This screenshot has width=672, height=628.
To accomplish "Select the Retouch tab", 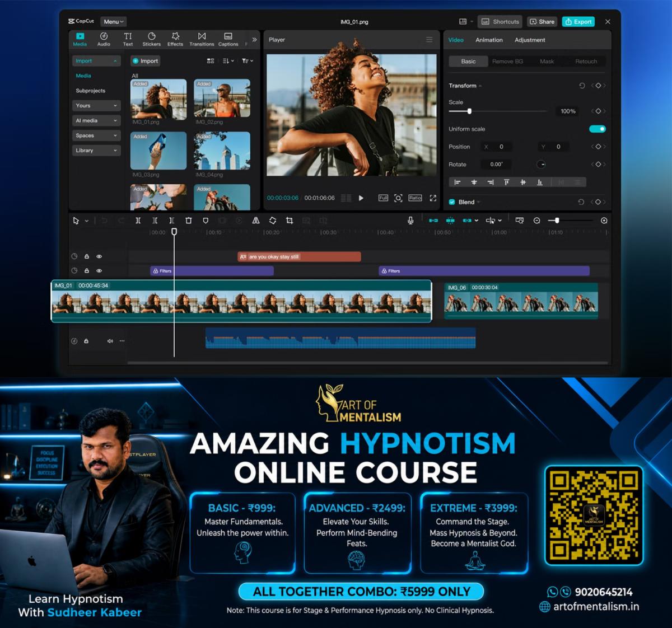I will pos(586,62).
